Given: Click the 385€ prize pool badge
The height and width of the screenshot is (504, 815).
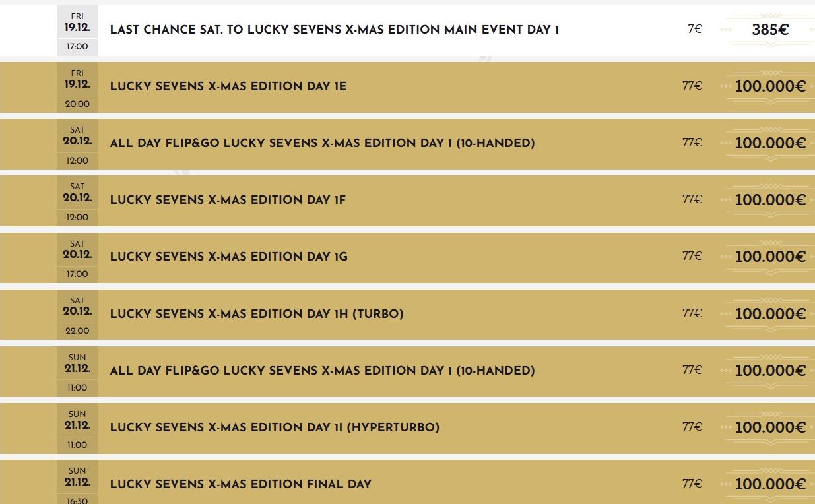Looking at the screenshot, I should (769, 30).
